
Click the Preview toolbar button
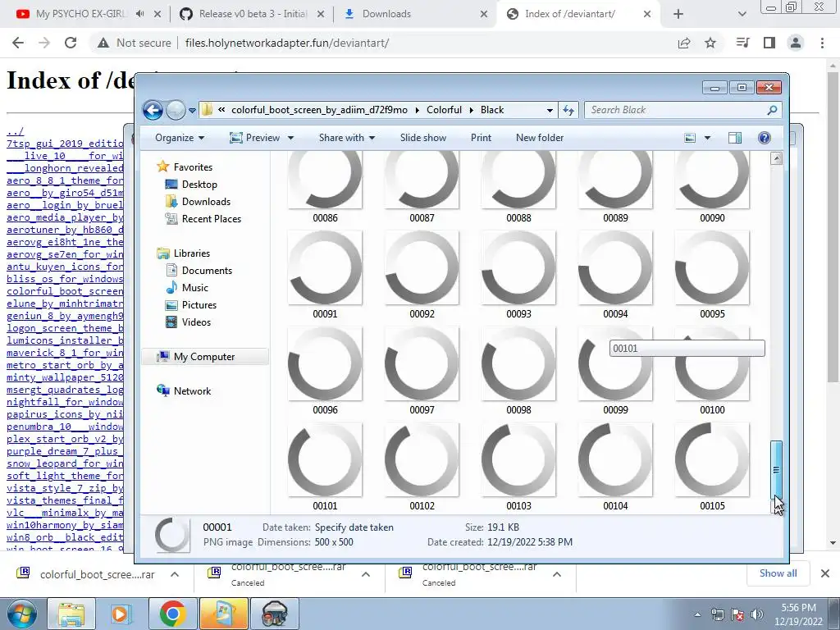tap(254, 138)
